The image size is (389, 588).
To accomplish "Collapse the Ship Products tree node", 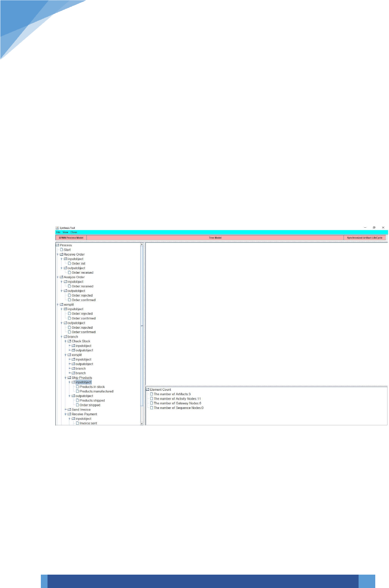I will tap(65, 377).
